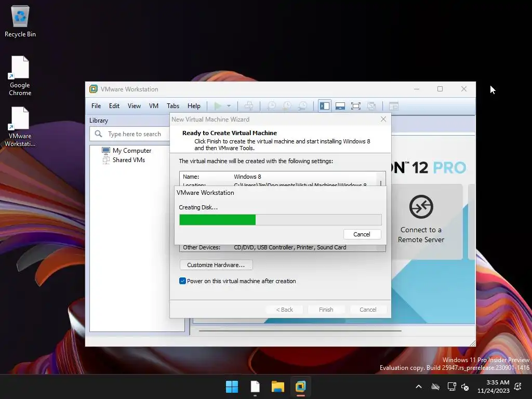The width and height of the screenshot is (532, 399).
Task: Click the OneDrive cloud tray icon
Action: (435, 387)
